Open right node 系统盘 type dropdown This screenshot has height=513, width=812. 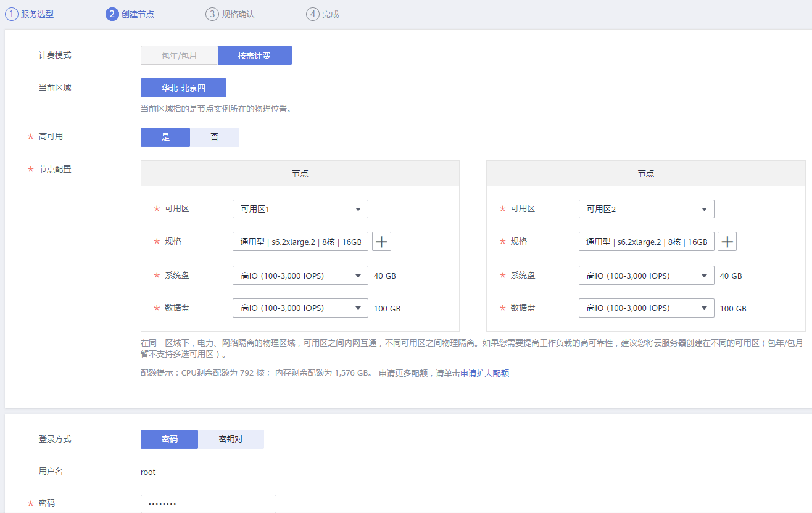click(x=647, y=276)
